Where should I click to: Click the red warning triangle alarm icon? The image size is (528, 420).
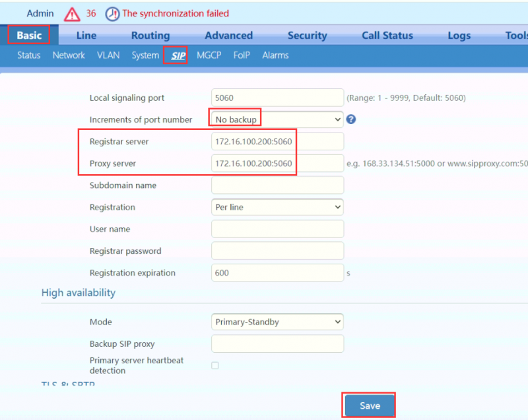pyautogui.click(x=71, y=13)
